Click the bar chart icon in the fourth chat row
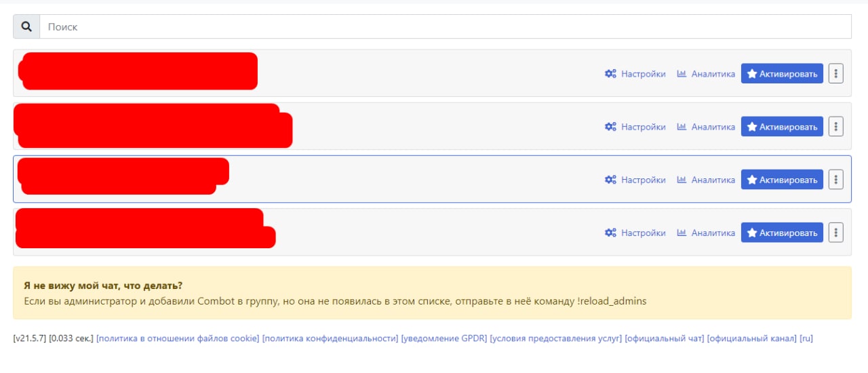 [x=682, y=233]
